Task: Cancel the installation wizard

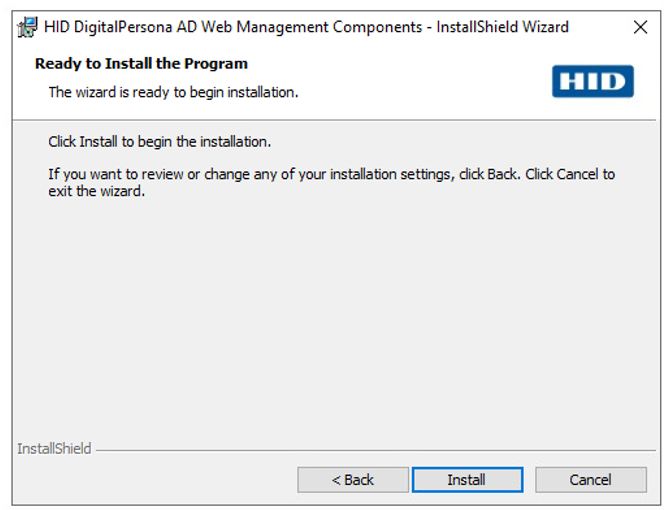Action: (x=590, y=480)
